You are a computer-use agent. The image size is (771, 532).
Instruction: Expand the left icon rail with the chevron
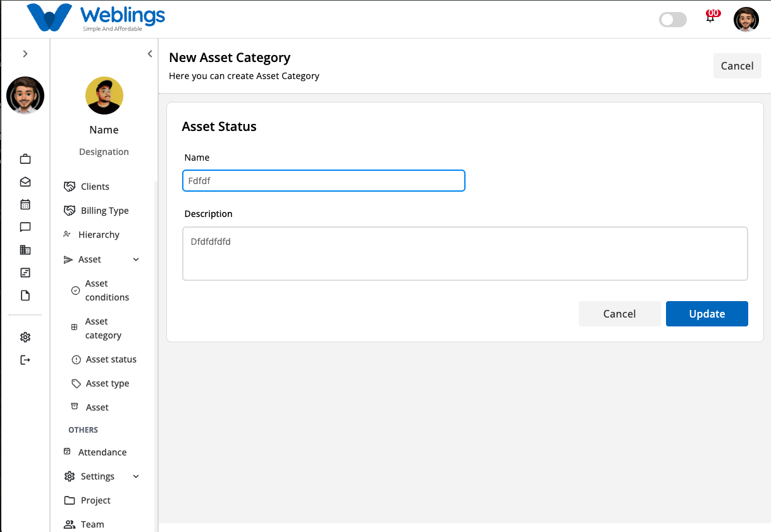click(25, 54)
